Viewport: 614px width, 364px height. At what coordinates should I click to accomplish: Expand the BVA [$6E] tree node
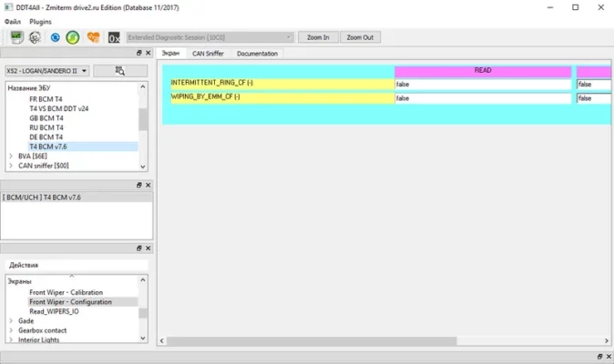(x=11, y=156)
